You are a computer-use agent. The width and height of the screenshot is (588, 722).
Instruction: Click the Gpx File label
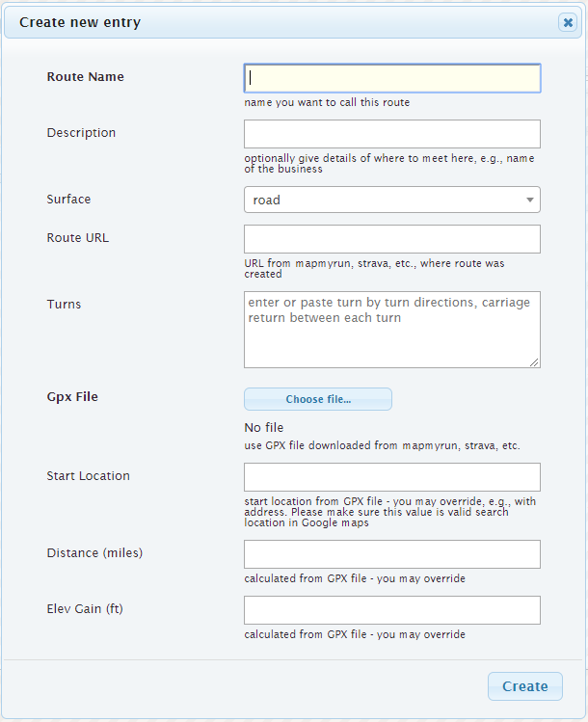(72, 397)
